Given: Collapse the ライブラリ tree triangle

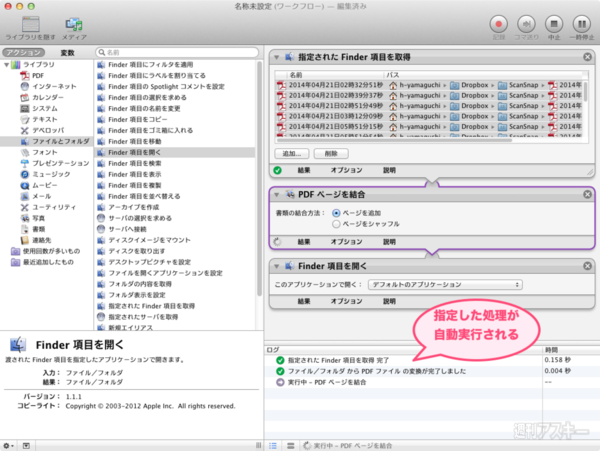Looking at the screenshot, I should pos(7,65).
